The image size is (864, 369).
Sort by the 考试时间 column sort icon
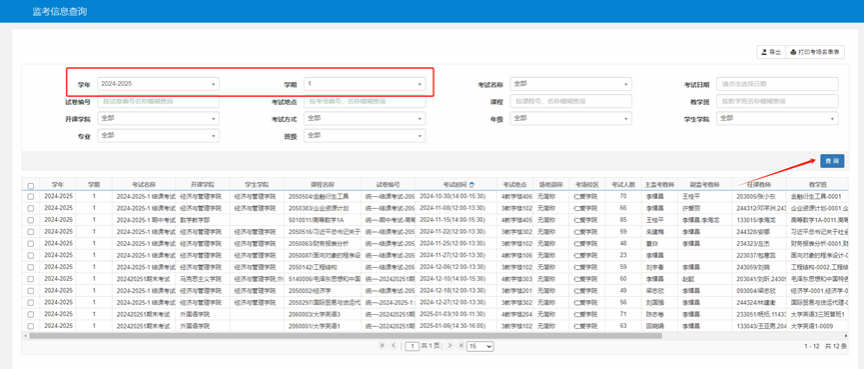click(471, 184)
